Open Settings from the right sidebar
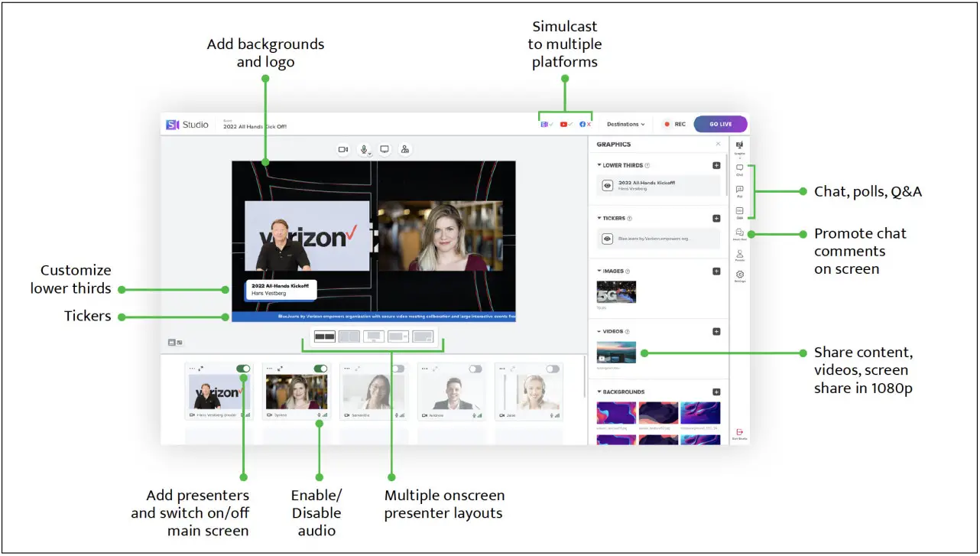This screenshot has width=980, height=556. click(739, 275)
